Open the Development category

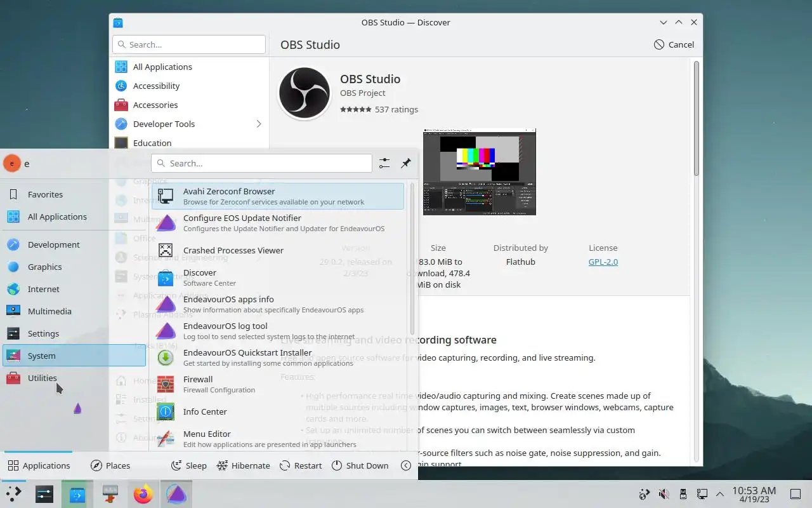tap(74, 244)
